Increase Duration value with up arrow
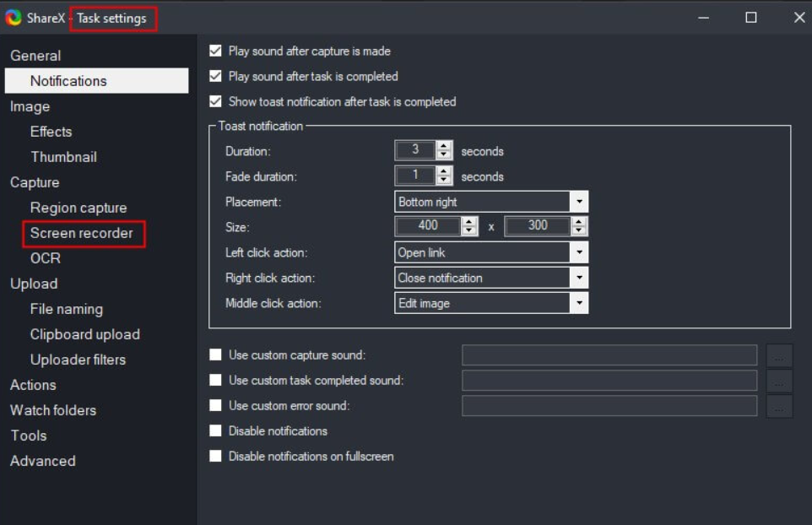Viewport: 812px width, 525px height. 445,146
